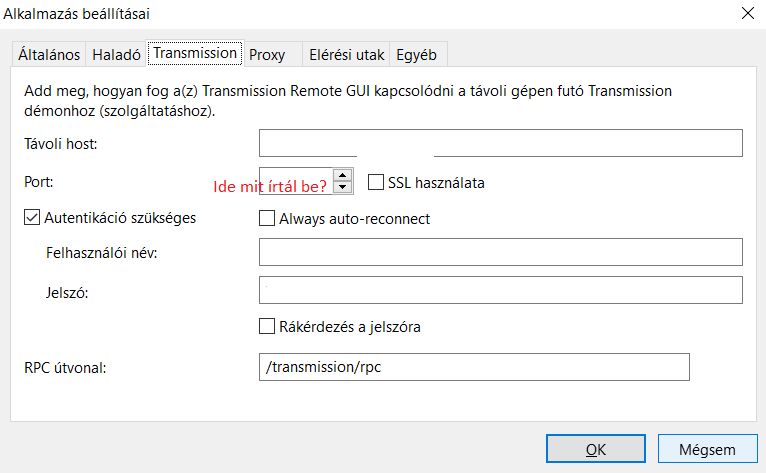Image resolution: width=766 pixels, height=473 pixels.
Task: Select the Transmission tab
Action: click(x=195, y=53)
